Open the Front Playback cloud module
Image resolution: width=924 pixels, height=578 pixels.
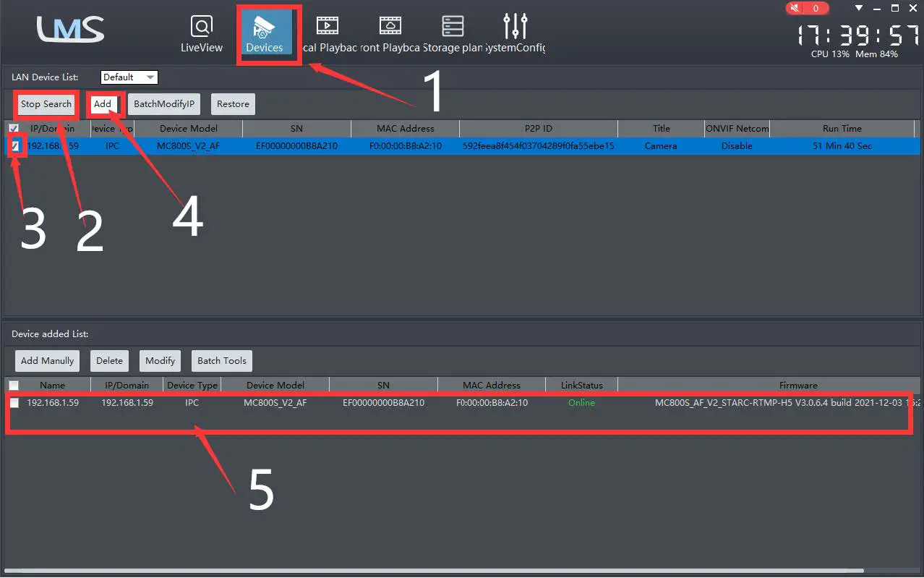click(x=390, y=34)
